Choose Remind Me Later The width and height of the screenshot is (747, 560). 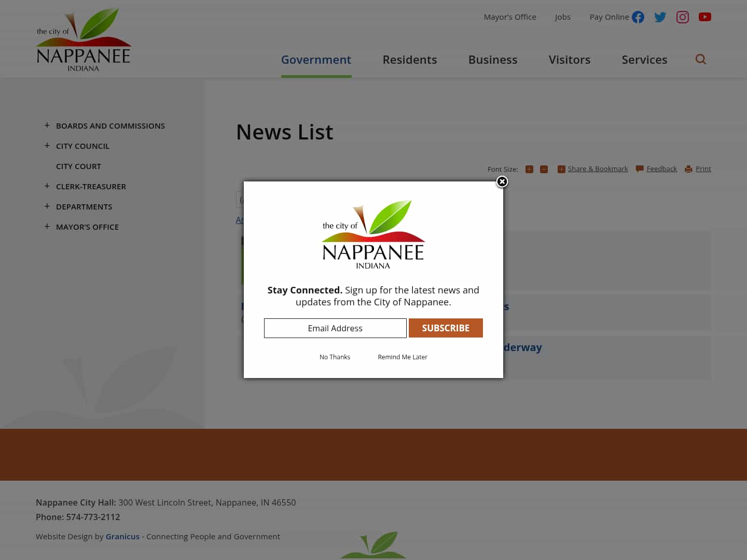pos(403,357)
